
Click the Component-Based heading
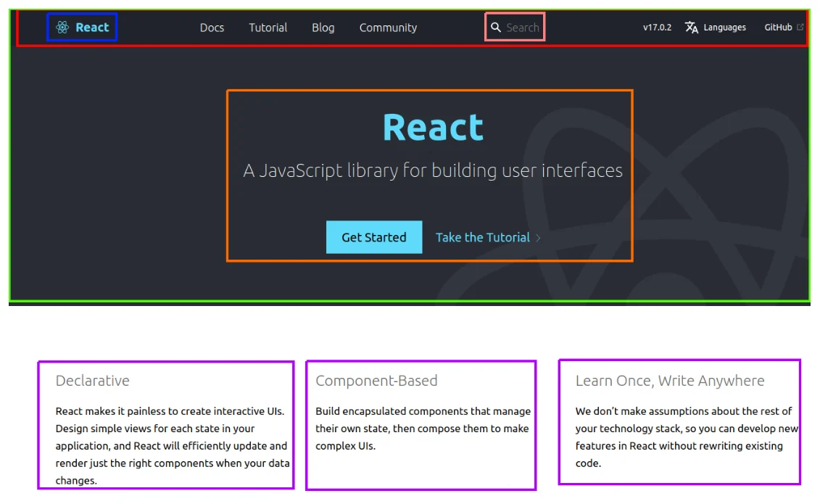click(x=376, y=381)
